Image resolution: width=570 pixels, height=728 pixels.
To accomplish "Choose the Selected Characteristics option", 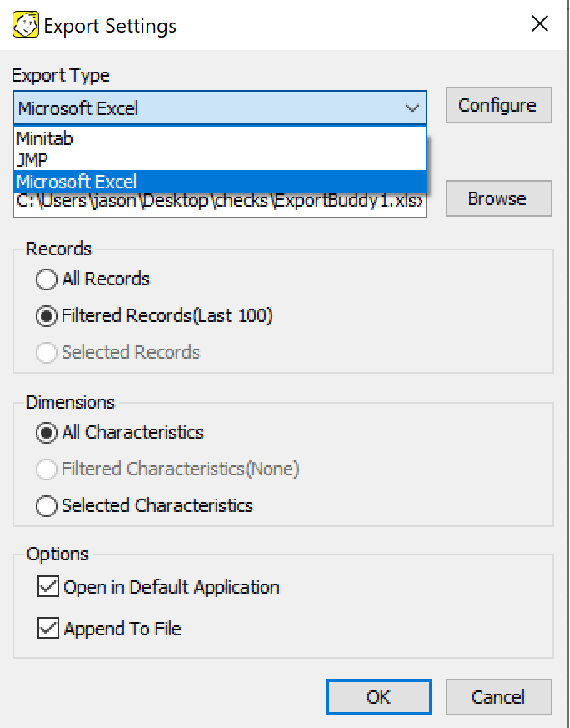I will [x=145, y=505].
